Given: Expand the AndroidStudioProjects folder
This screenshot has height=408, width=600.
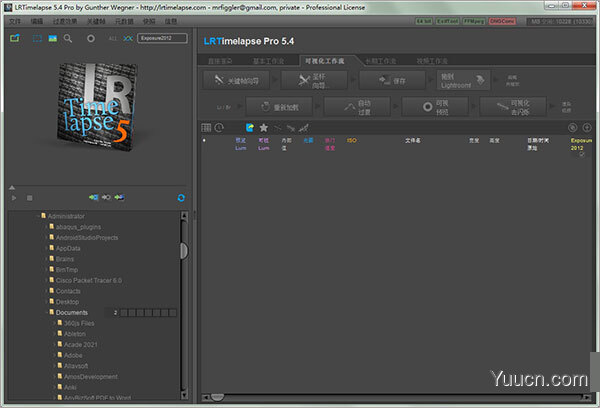Looking at the screenshot, I should (x=46, y=238).
